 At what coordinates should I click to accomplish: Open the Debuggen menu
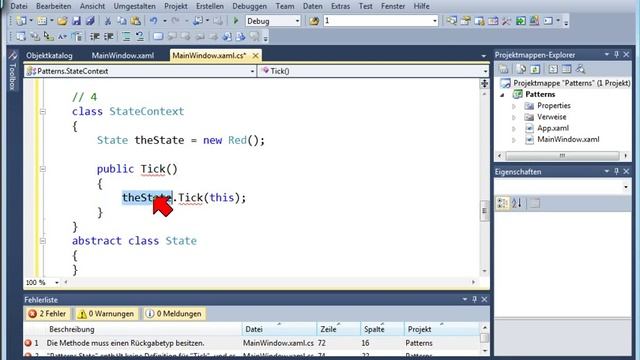(249, 6)
